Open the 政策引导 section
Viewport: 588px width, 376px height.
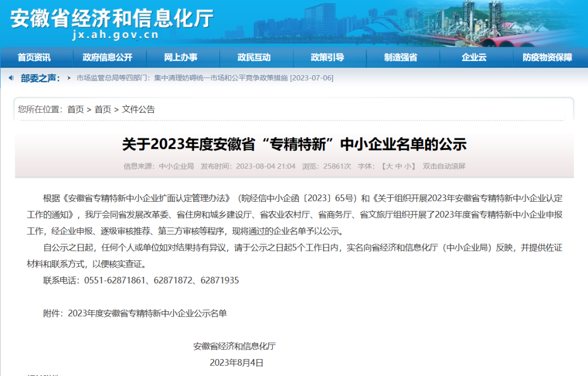[328, 57]
